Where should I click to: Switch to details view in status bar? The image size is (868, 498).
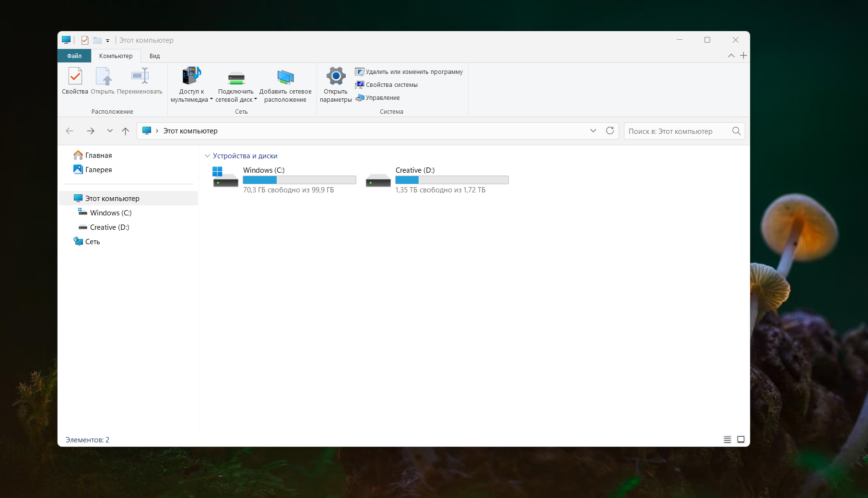[727, 439]
